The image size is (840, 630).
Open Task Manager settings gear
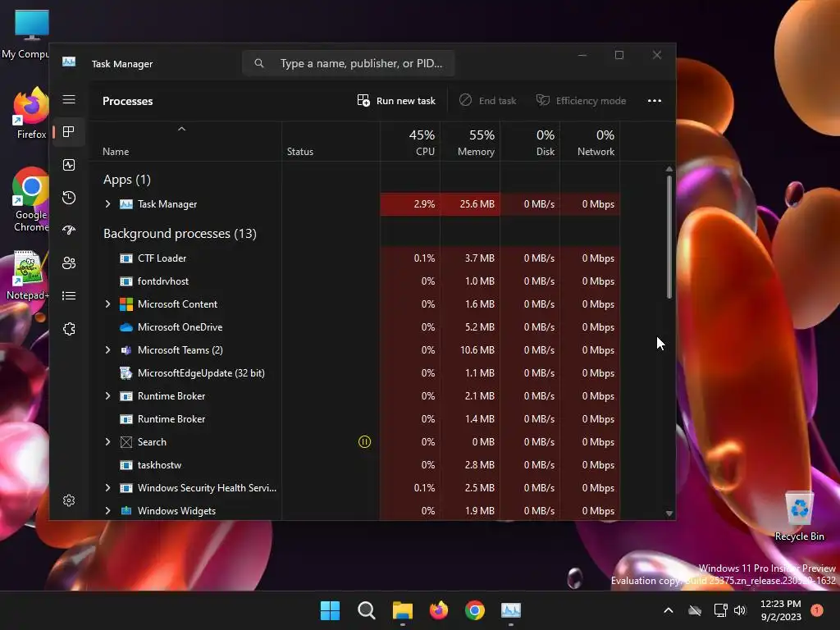click(x=69, y=500)
